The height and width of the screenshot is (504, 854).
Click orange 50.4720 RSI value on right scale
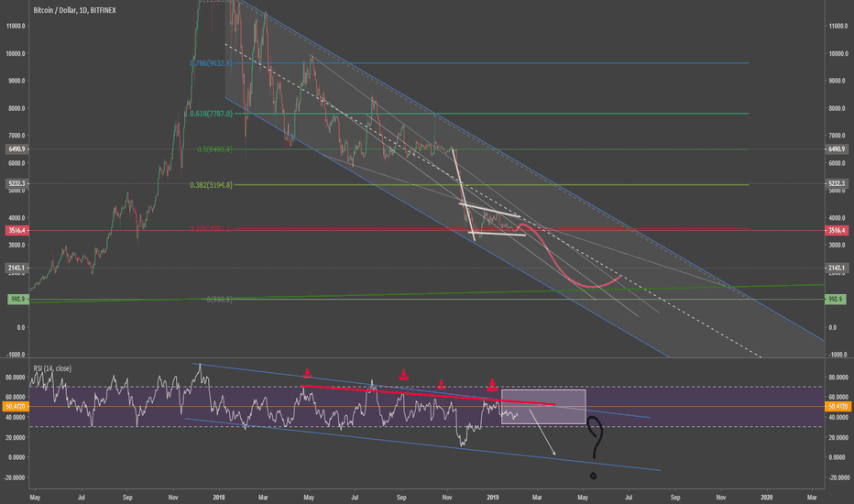coord(838,407)
